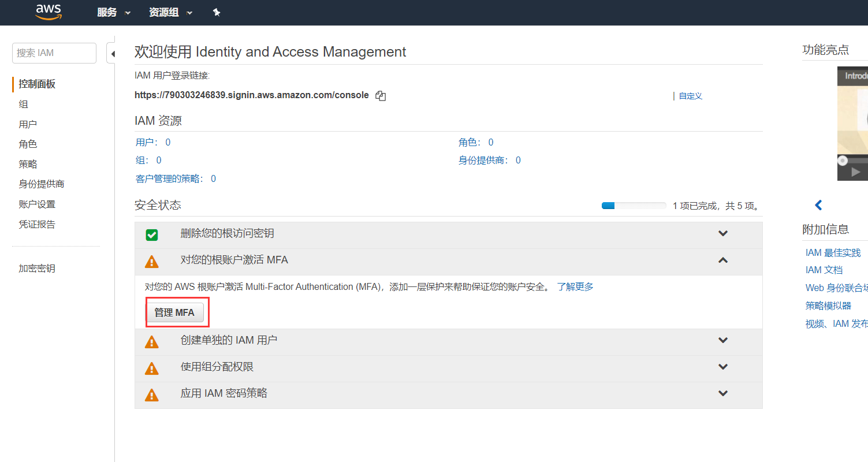Open the IAM 文档 link

click(824, 270)
